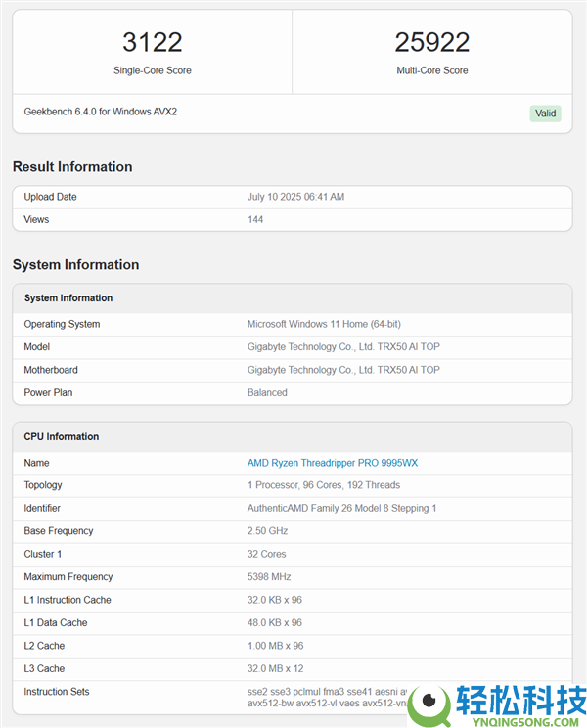Select the Base Frequency value 2.50 GHz

269,531
